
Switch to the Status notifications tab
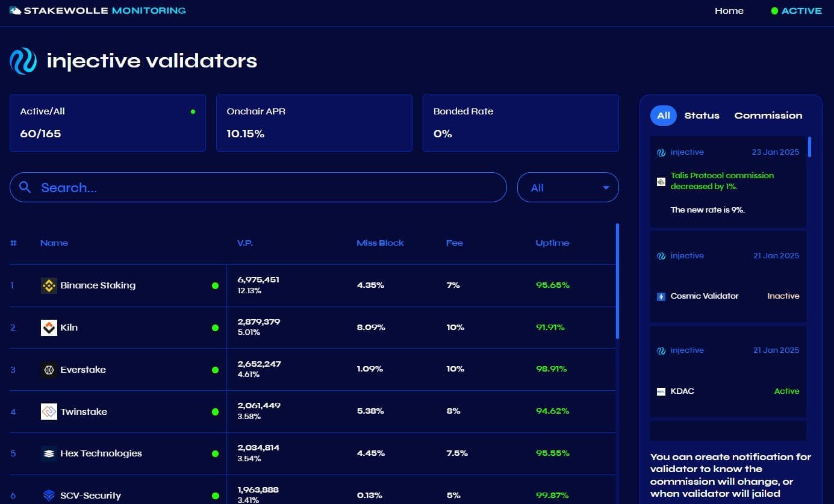702,116
